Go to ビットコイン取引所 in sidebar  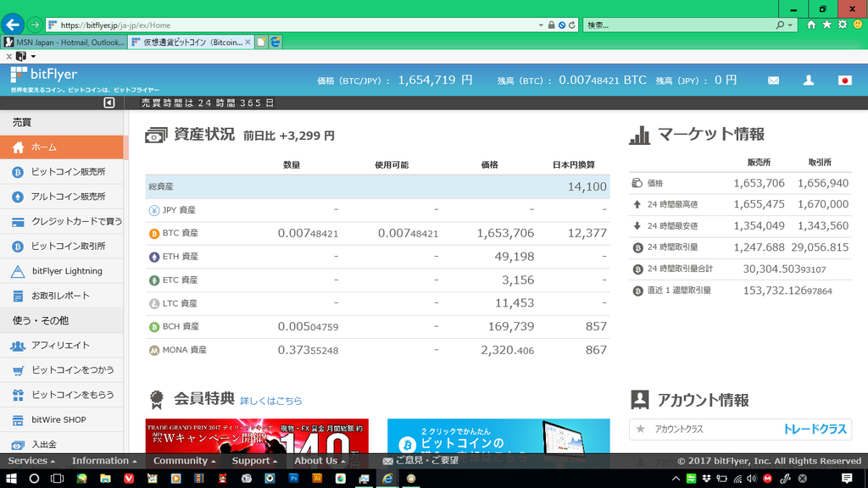tap(68, 247)
